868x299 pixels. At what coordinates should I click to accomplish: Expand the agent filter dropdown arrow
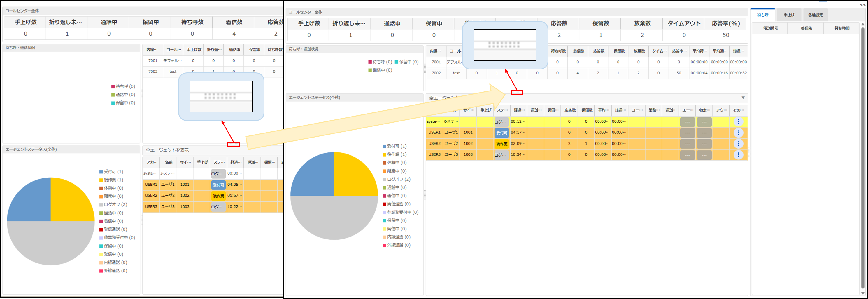[x=743, y=98]
